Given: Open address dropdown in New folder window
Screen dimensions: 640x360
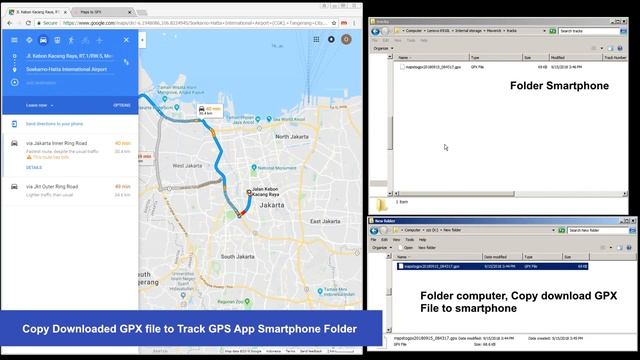Looking at the screenshot, I should [553, 231].
